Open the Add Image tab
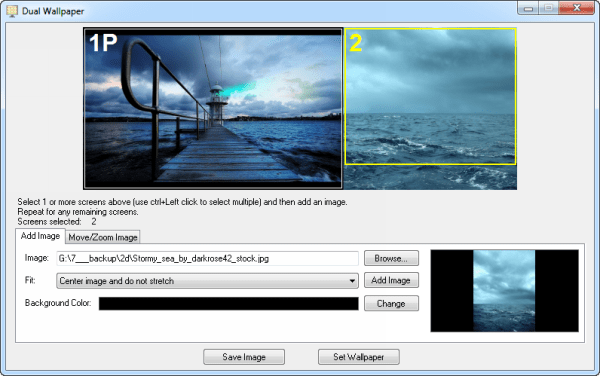 point(40,236)
